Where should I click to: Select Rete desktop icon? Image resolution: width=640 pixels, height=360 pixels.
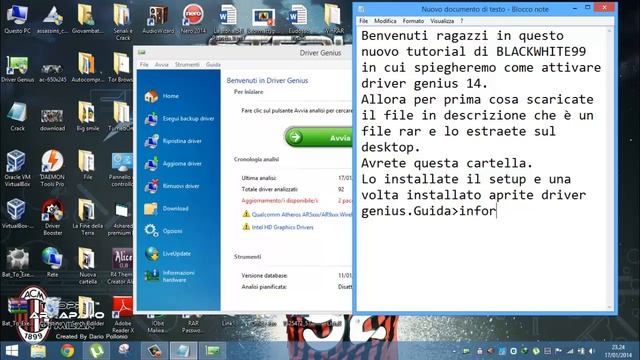tap(52, 262)
